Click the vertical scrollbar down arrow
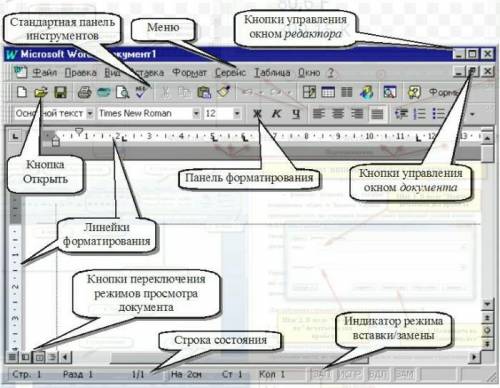The width and height of the screenshot is (500, 388). [x=487, y=304]
